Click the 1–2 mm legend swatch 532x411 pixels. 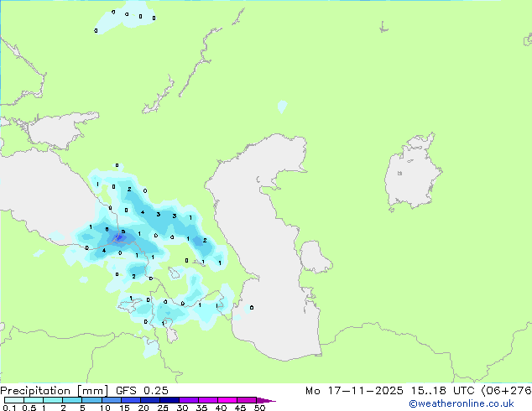[53, 400]
